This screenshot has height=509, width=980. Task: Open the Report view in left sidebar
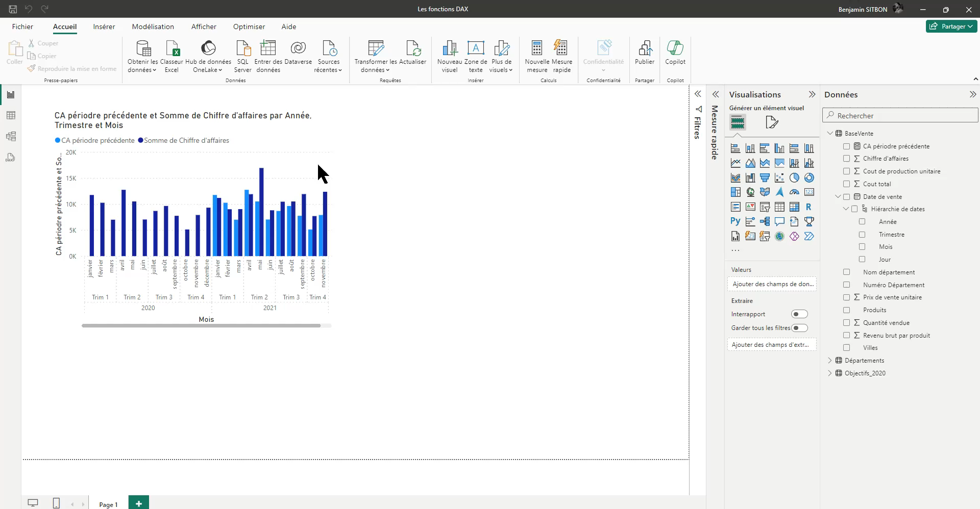click(x=11, y=95)
